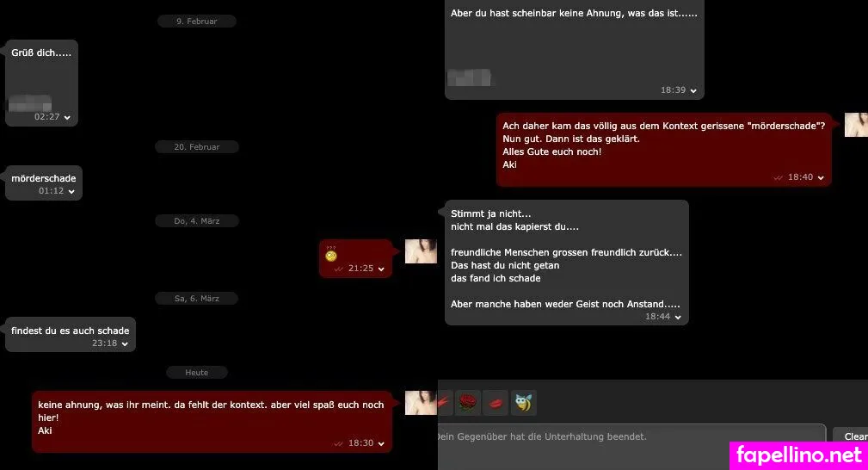Viewport: 868px width, 470px height.
Task: Send the red lips kiss emoji
Action: coord(496,403)
